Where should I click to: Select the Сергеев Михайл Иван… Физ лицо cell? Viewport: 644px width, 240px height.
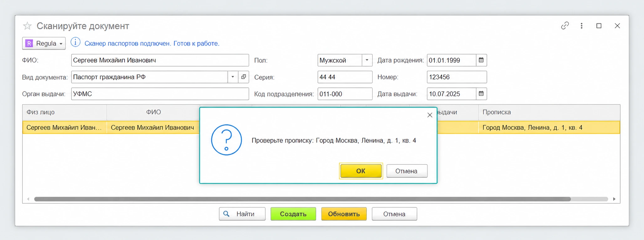pos(65,128)
